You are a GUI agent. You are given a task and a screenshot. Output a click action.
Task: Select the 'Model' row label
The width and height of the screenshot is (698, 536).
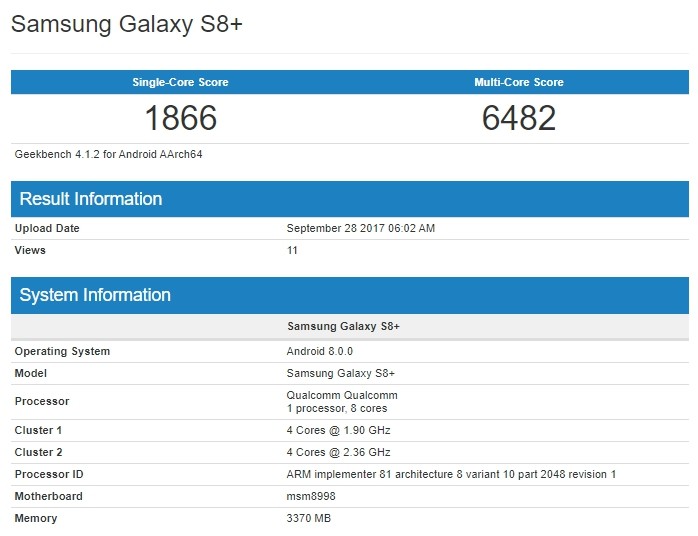pos(31,373)
